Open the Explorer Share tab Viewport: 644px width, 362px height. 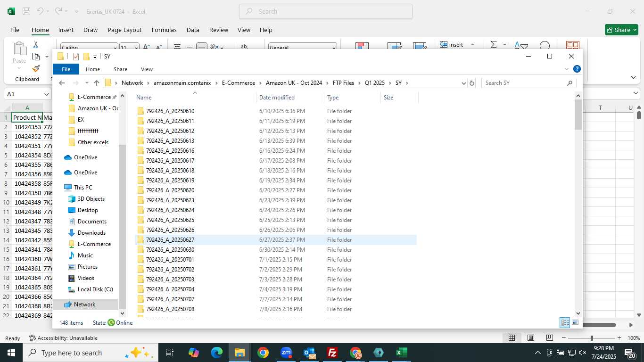pos(120,69)
